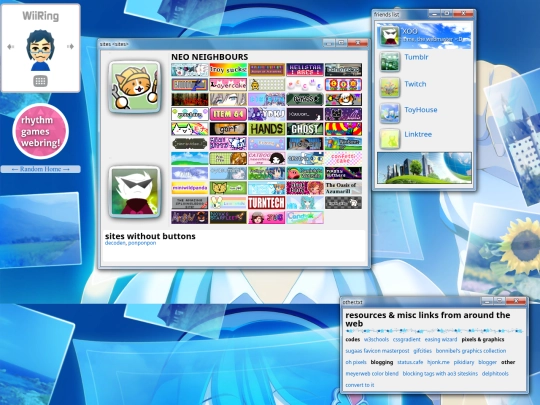
Task: Open the HANDS green button
Action: (x=266, y=129)
